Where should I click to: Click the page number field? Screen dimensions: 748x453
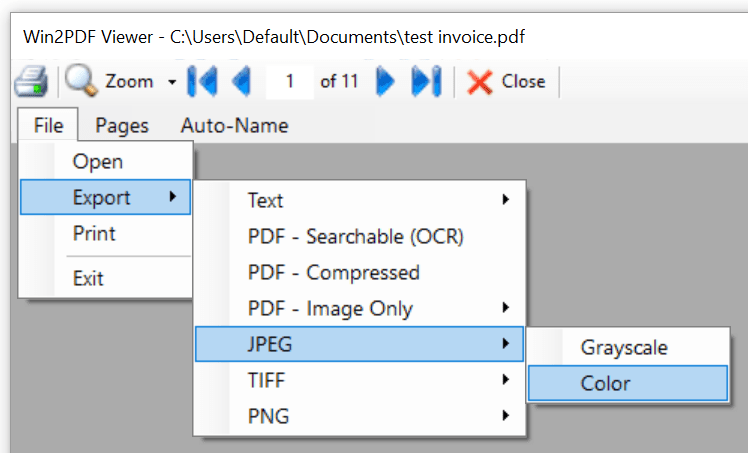coord(290,82)
